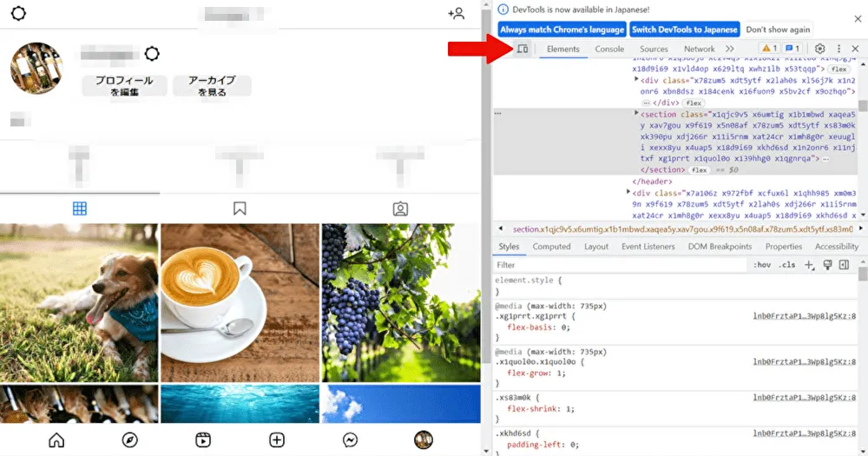Show more DevTools tabs via double chevron
Image resolution: width=868 pixels, height=456 pixels.
(730, 49)
